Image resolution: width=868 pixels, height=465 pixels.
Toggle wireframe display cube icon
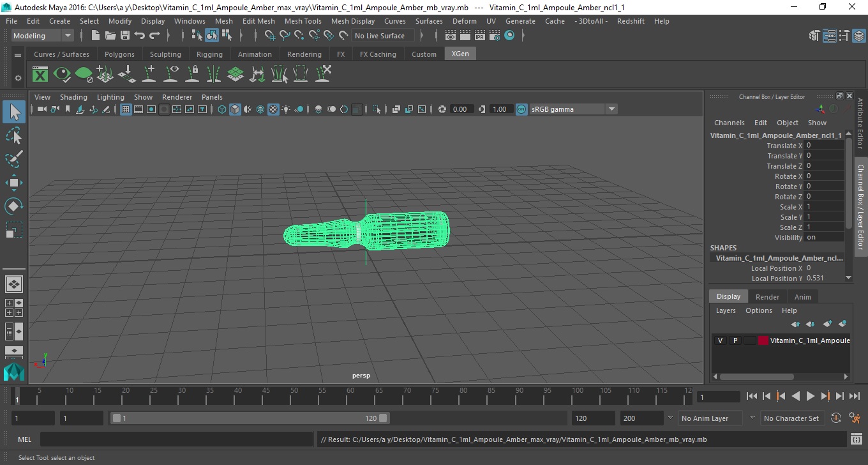(222, 109)
